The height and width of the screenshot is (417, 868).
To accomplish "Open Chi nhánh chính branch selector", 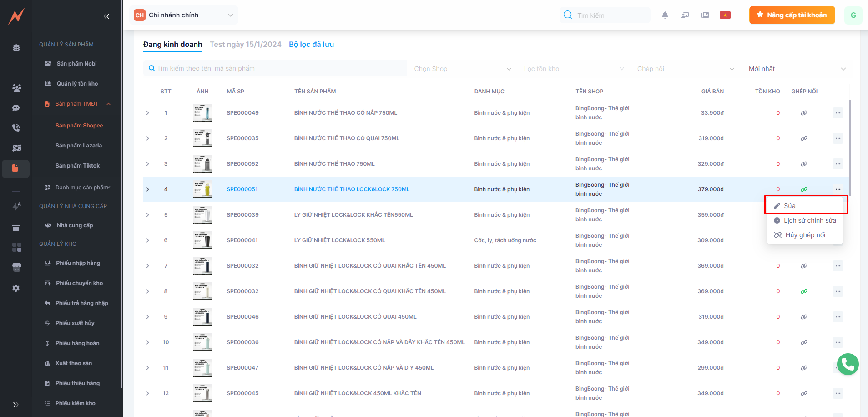I will click(x=184, y=15).
